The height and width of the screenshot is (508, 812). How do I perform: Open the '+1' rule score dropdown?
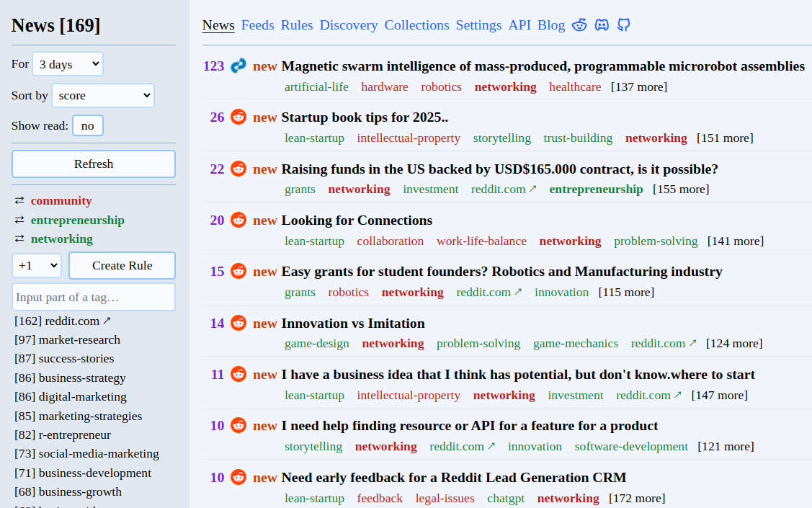pyautogui.click(x=37, y=265)
